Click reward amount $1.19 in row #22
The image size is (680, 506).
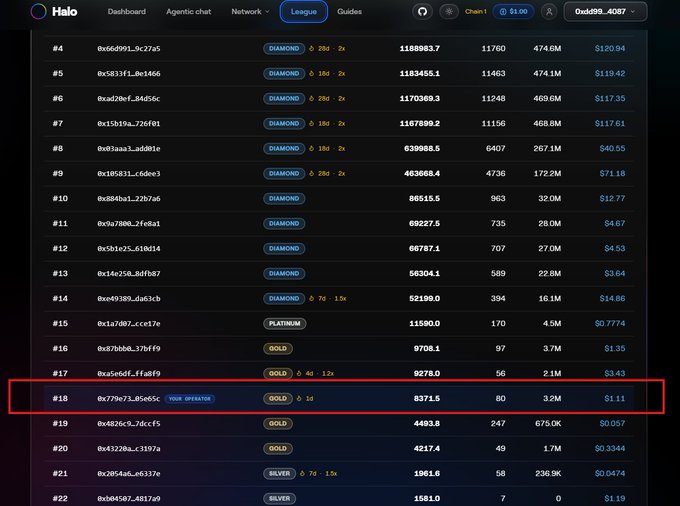pos(615,499)
